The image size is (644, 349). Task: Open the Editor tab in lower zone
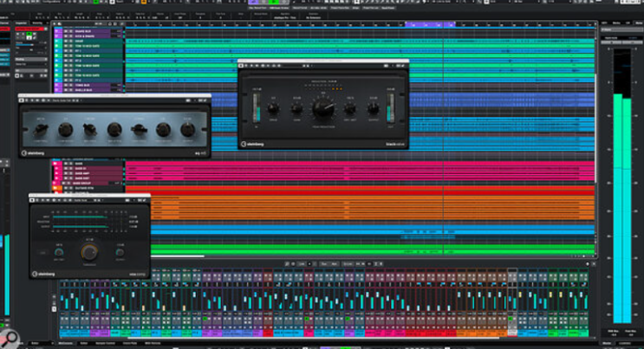84,343
